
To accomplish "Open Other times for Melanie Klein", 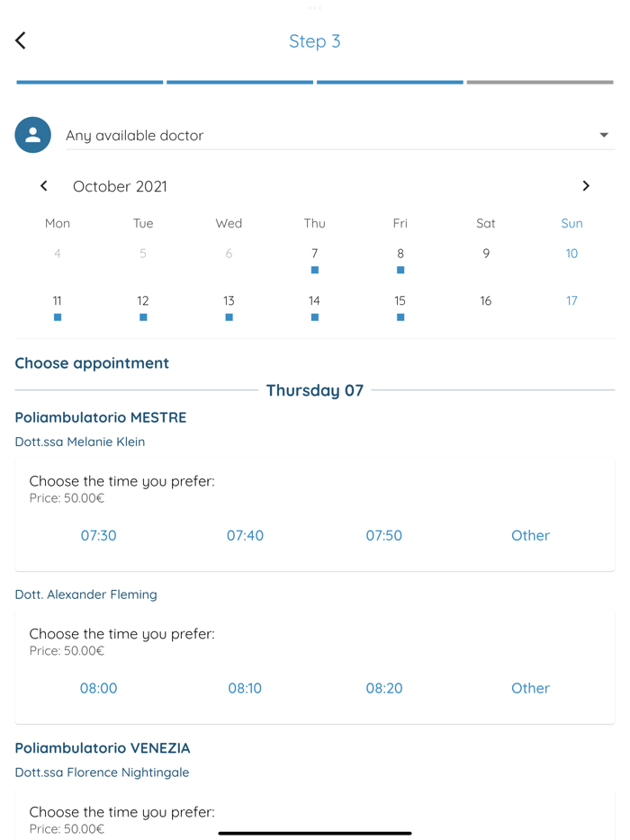I will [530, 535].
